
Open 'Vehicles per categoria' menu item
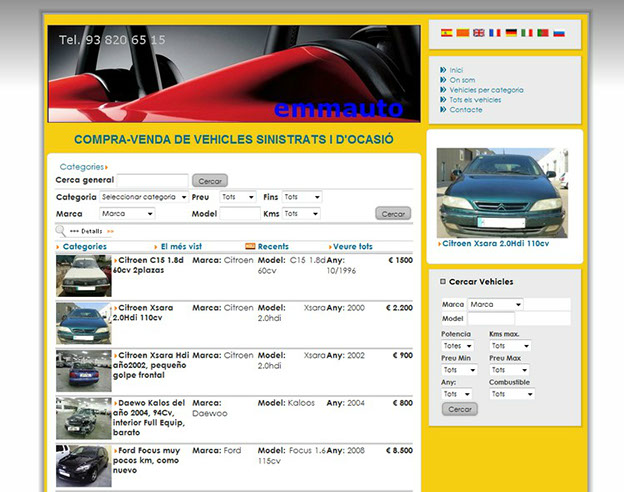tap(486, 90)
